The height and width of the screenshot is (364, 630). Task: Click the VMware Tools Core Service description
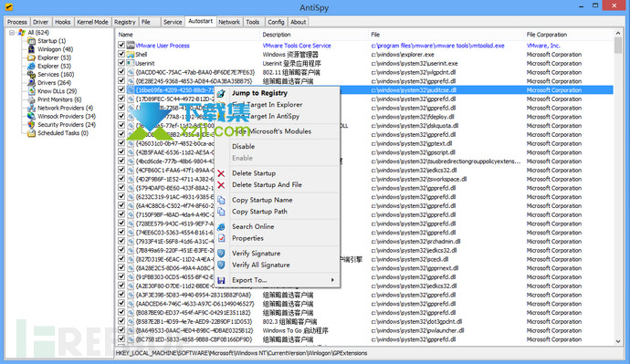click(297, 46)
